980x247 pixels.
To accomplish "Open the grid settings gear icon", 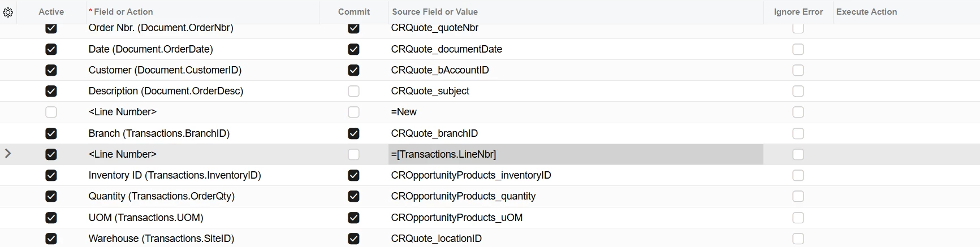I will click(8, 12).
